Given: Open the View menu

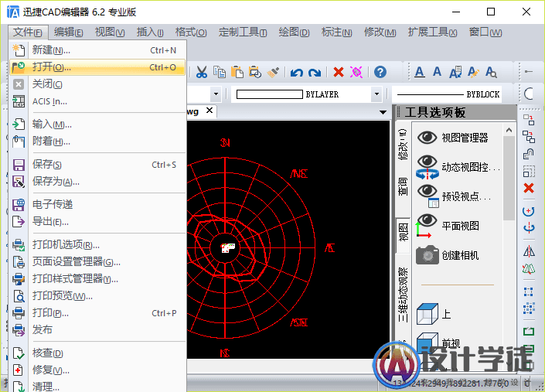Looking at the screenshot, I should (x=110, y=32).
